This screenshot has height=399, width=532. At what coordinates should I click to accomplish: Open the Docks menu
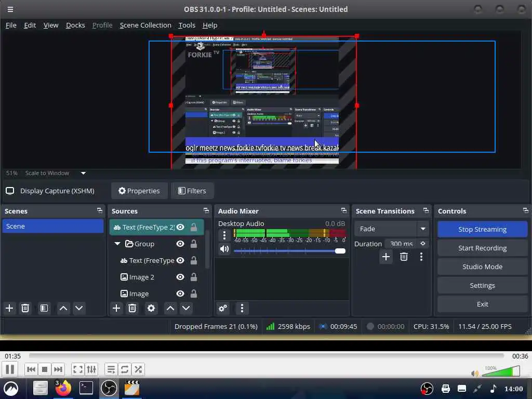(75, 25)
